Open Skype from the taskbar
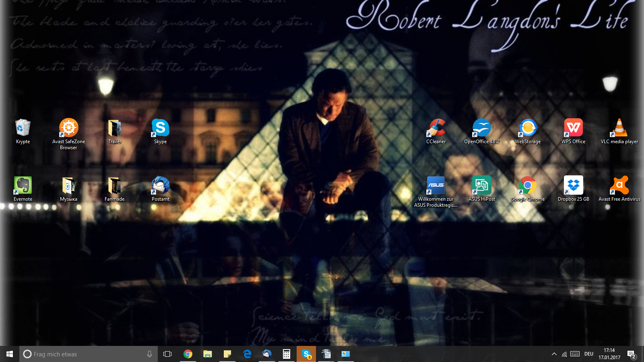 306,354
